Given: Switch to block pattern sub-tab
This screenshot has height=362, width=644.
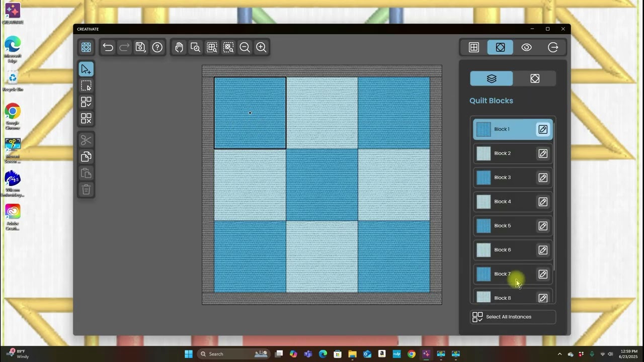Looking at the screenshot, I should point(535,78).
